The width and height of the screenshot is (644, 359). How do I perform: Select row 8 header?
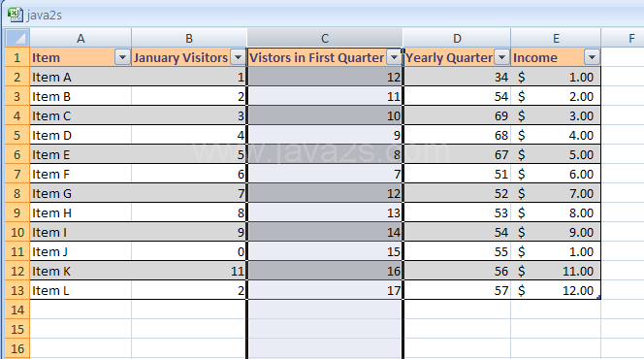(17, 193)
